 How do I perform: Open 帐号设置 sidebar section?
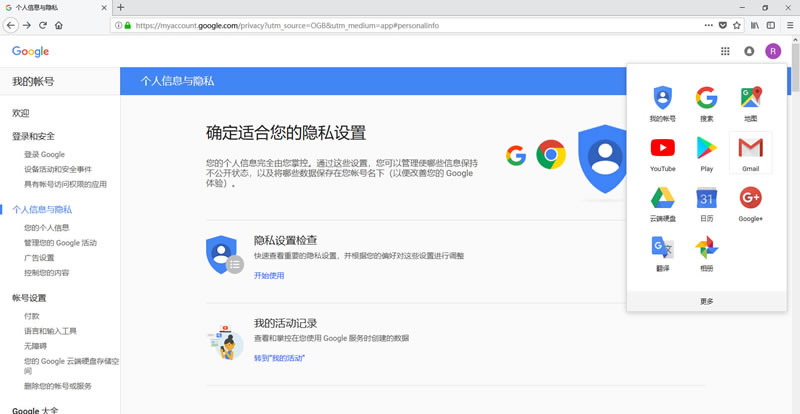[x=29, y=298]
